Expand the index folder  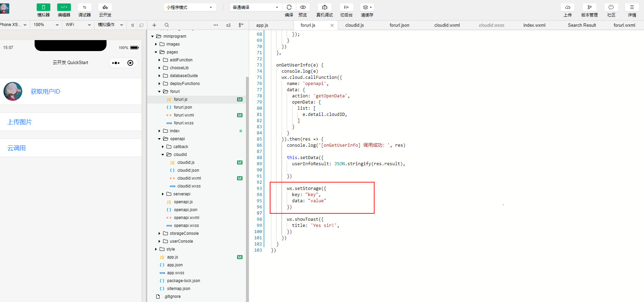(x=159, y=131)
